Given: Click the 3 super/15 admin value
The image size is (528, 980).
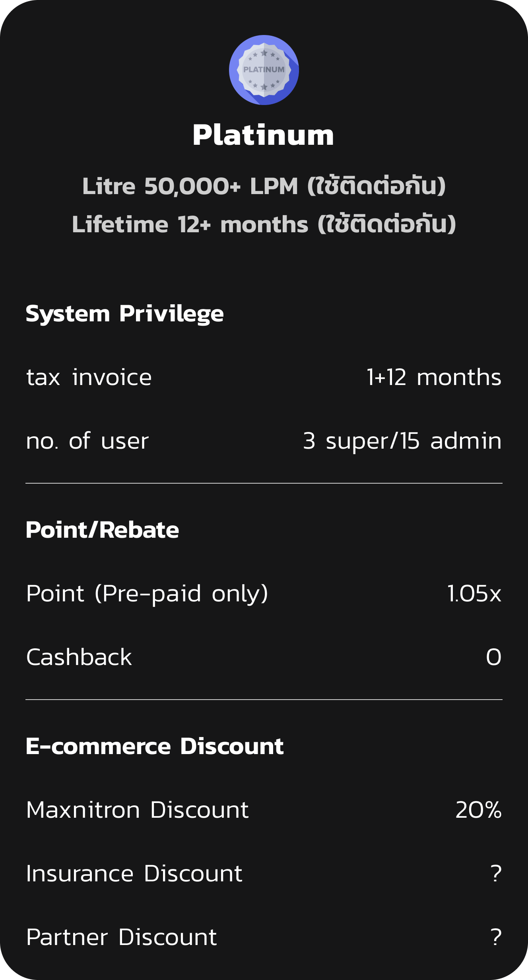Looking at the screenshot, I should (x=402, y=441).
